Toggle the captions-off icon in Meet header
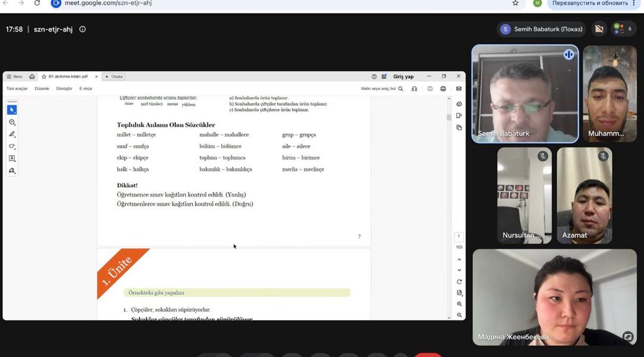The image size is (644, 357). (x=599, y=29)
